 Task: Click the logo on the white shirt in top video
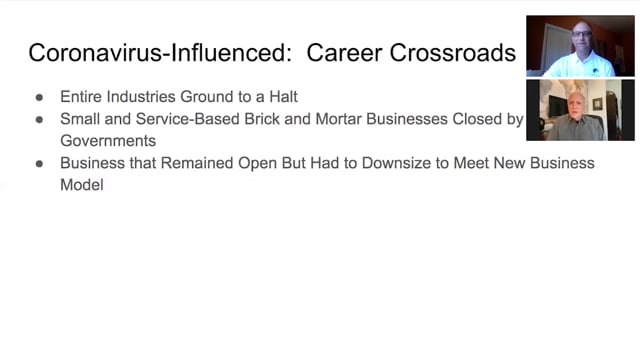pyautogui.click(x=596, y=71)
